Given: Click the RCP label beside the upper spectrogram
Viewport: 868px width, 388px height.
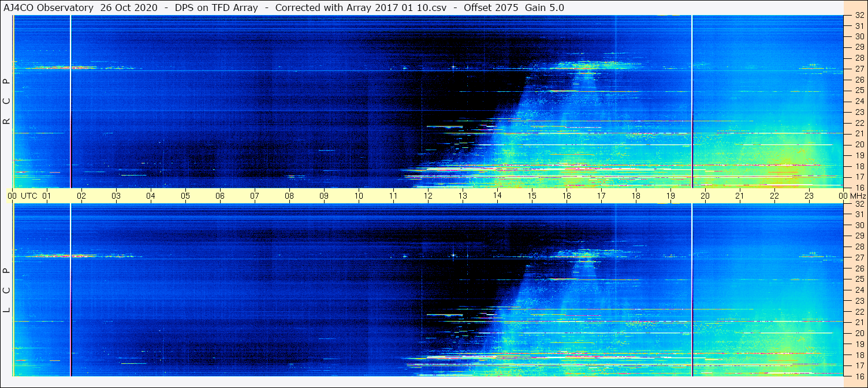Looking at the screenshot, I should tap(7, 102).
